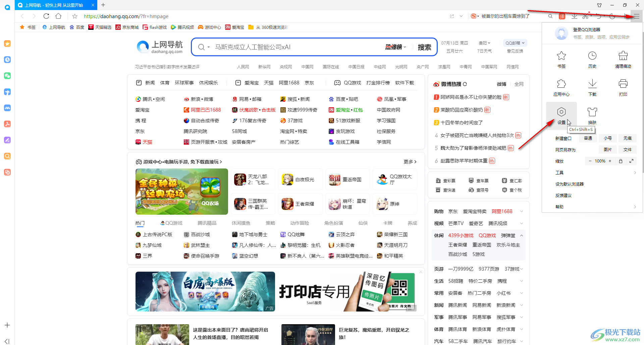Image resolution: width=644 pixels, height=345 pixels.
Task: Expand the 帮助 submenu
Action: click(x=596, y=207)
